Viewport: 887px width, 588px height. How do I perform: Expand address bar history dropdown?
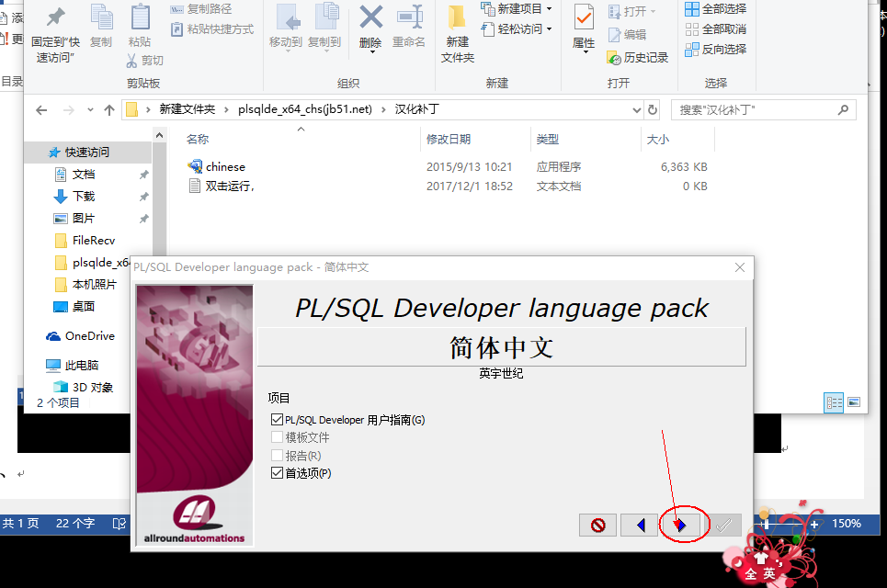click(x=636, y=109)
